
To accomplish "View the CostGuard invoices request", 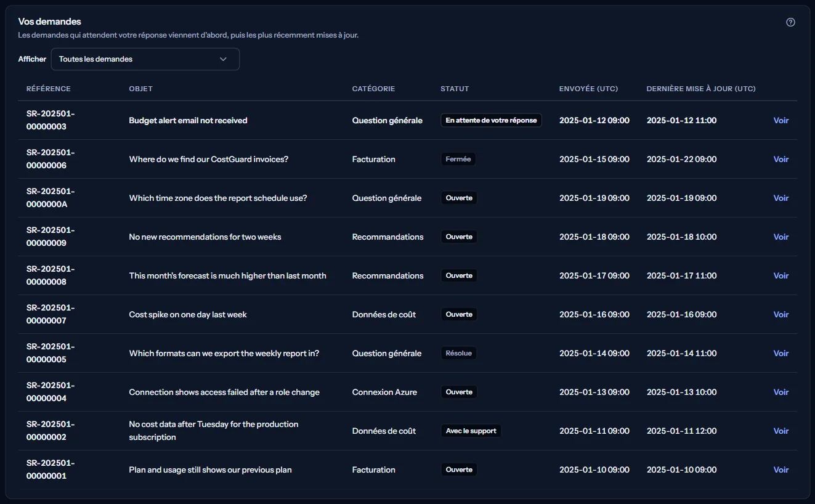I will click(781, 160).
